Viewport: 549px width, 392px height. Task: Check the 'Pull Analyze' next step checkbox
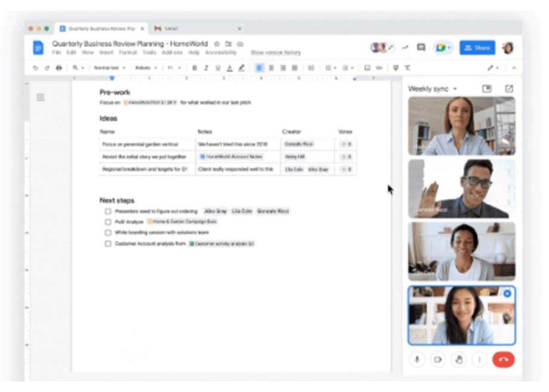(107, 222)
